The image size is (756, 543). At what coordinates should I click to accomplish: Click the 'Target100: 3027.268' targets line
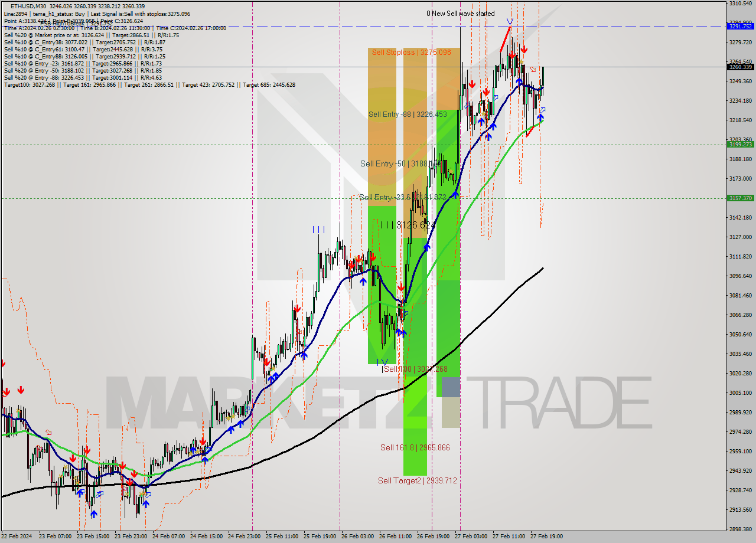point(149,84)
